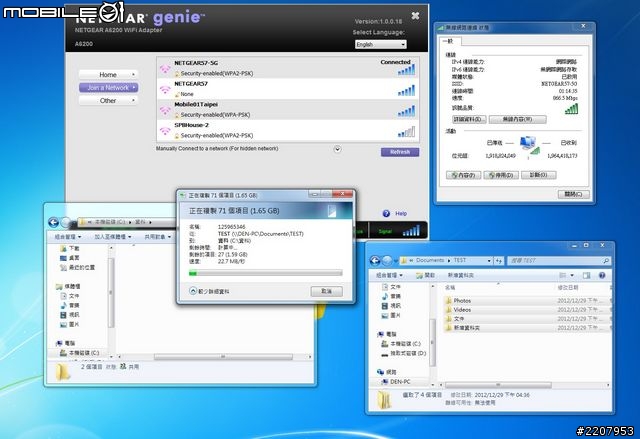Screen dimensions: 640x439
Task: Open the Home menu in genie
Action: (x=108, y=75)
